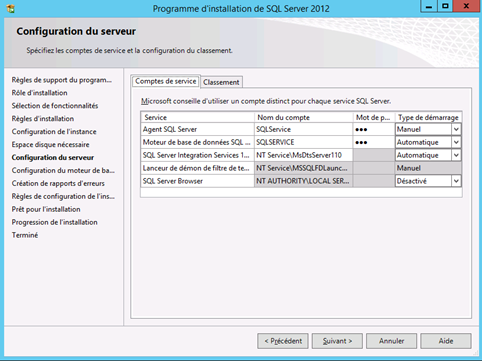Click Règles de support du programme step
This screenshot has height=361, width=482.
[x=61, y=80]
